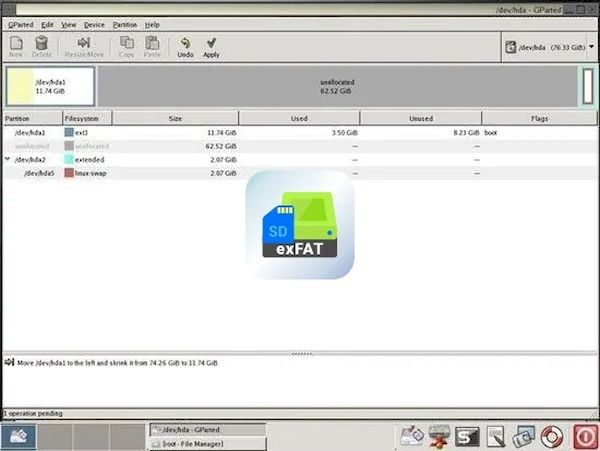Click the lifebuoy help icon in taskbar

pos(551,436)
